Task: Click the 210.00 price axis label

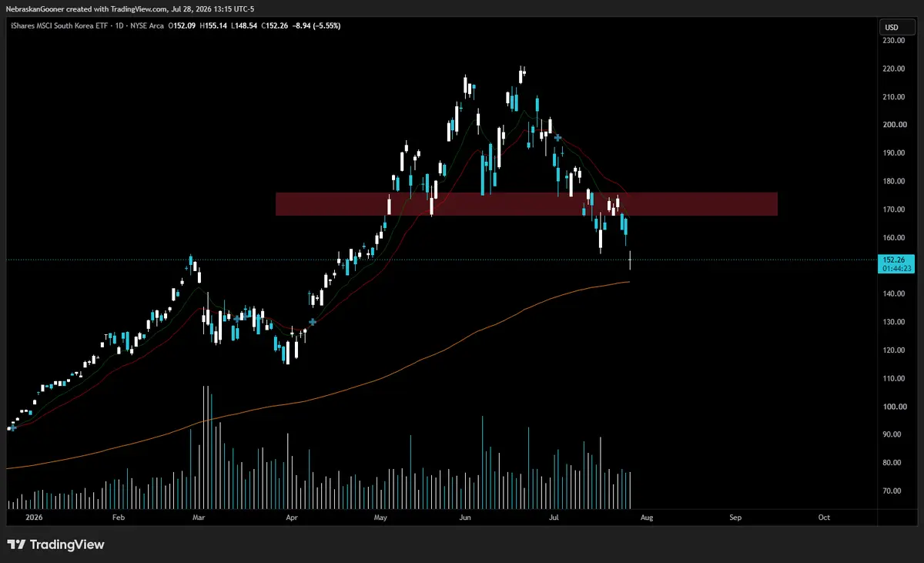Action: (x=893, y=97)
